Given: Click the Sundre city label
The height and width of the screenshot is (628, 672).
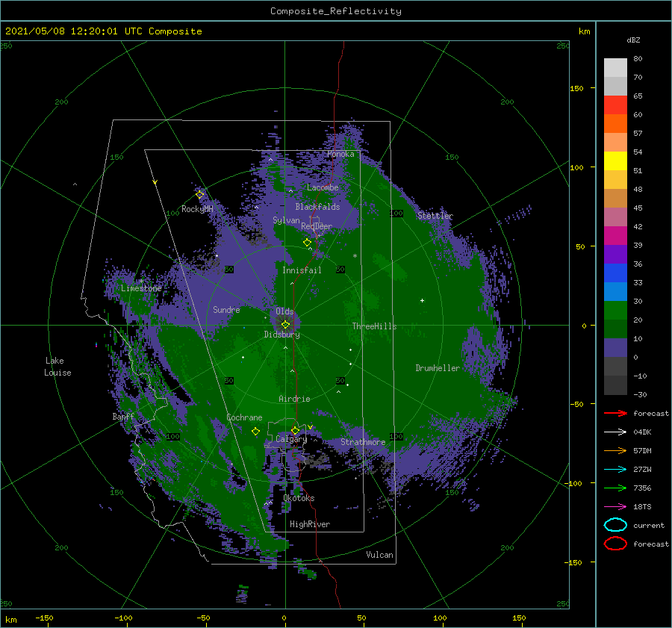Looking at the screenshot, I should tap(226, 309).
